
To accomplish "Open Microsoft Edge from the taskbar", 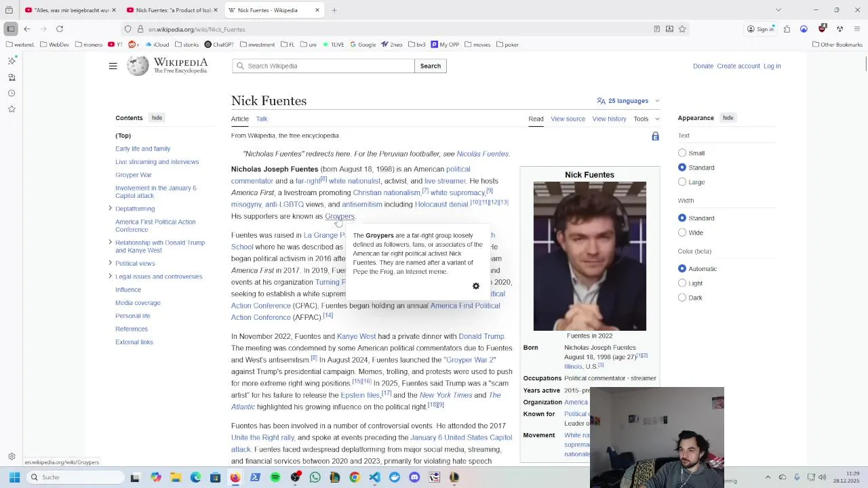I will (x=195, y=477).
